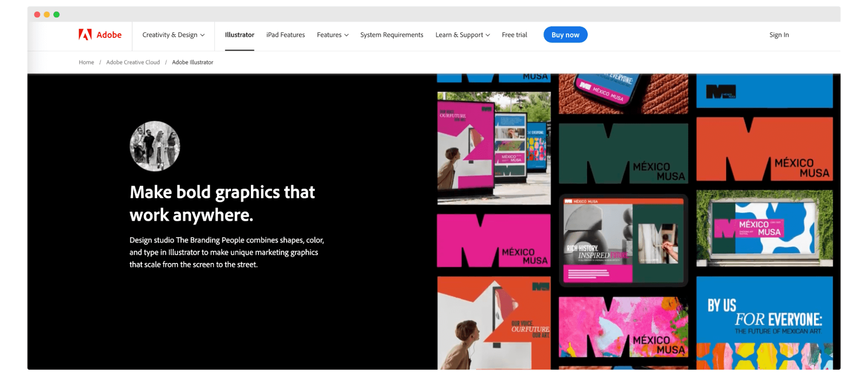The image size is (868, 376).
Task: Click the solid pink México Musa tile
Action: click(x=494, y=240)
